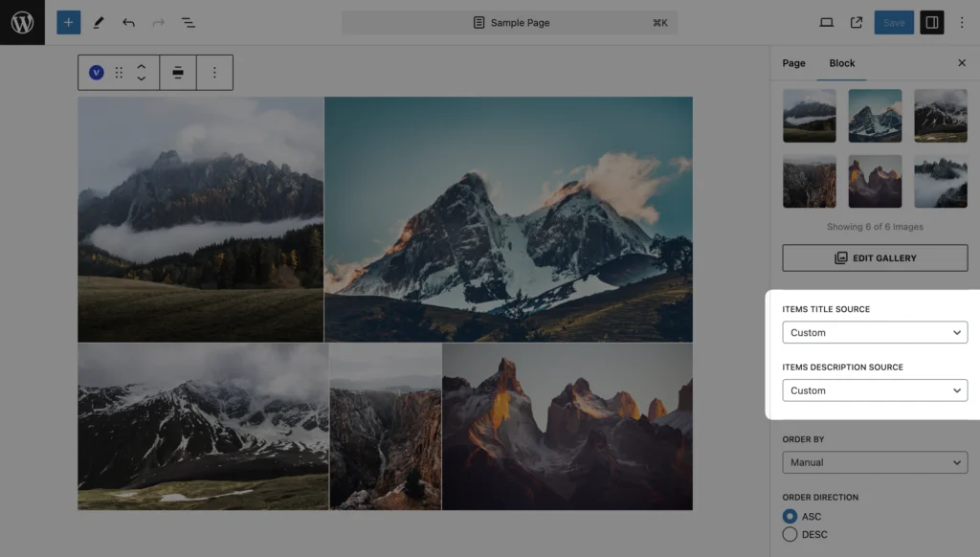980x557 pixels.
Task: Open editor options three-dot menu
Action: 962,23
